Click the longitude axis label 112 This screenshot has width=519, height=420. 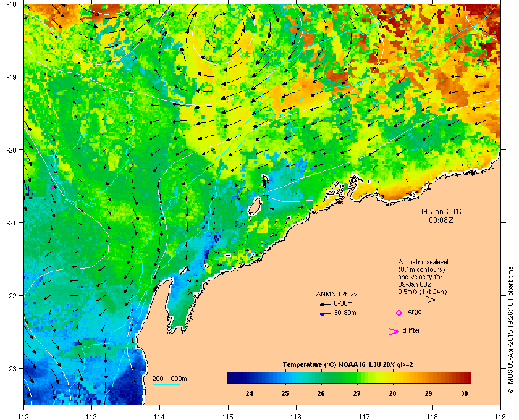(24, 417)
